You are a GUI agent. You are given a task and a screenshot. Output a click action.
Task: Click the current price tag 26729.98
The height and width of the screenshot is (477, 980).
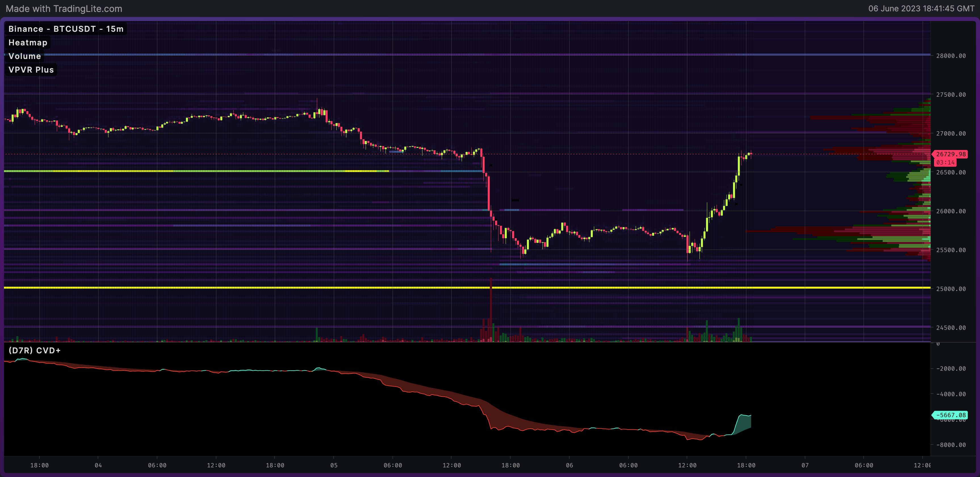tap(951, 154)
